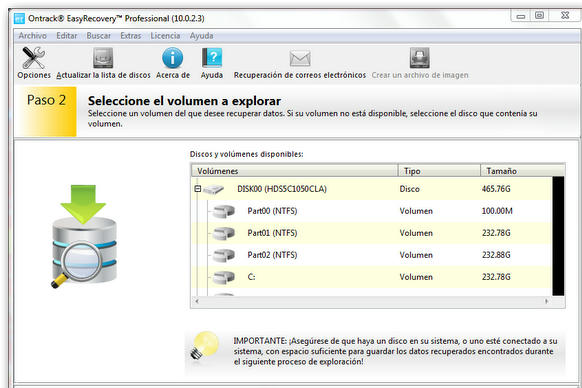Click the horizontal scrollbar right arrow

(546, 301)
